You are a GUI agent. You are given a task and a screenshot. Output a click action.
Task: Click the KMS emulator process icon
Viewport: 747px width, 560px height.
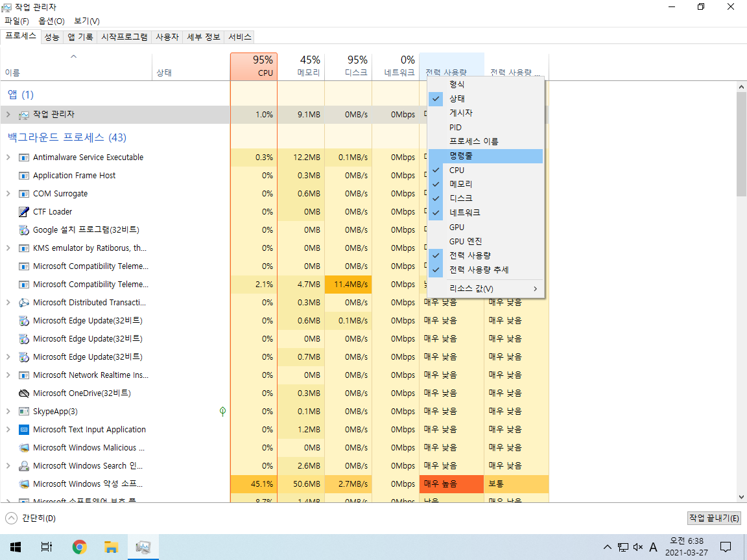click(x=24, y=248)
